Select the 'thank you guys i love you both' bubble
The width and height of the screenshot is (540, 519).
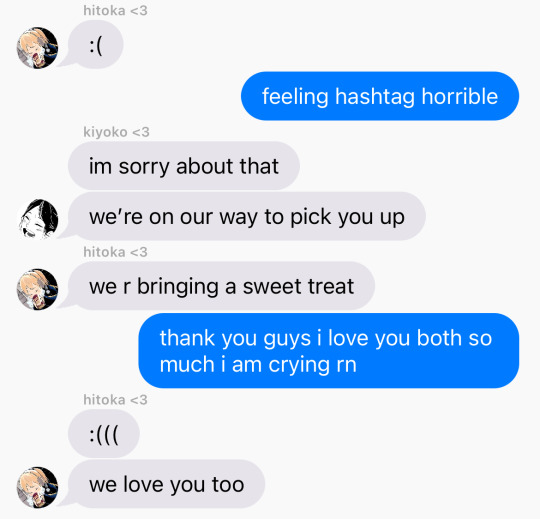click(x=329, y=351)
